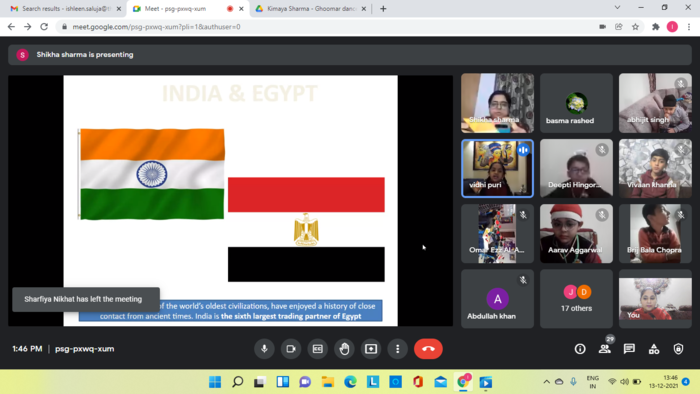Mute microphone in Meet controls
This screenshot has height=394, width=700.
click(264, 349)
